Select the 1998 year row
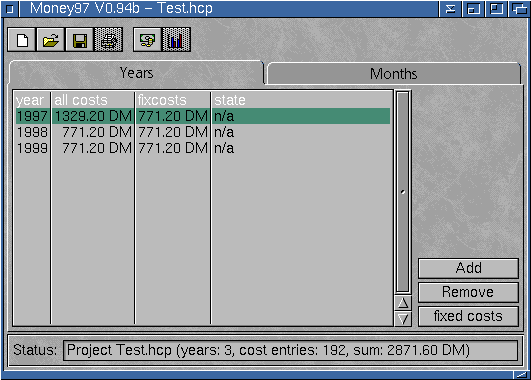 point(203,132)
